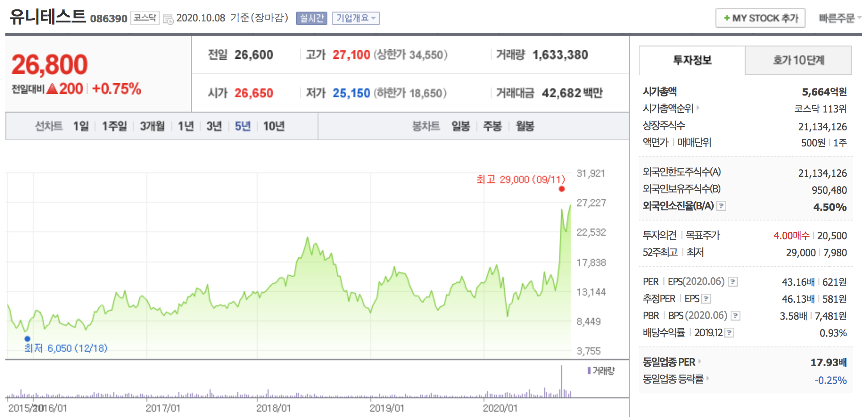Viewport: 868px width, 417px height.
Task: Select the 1주일 line chart period
Action: pos(114,126)
